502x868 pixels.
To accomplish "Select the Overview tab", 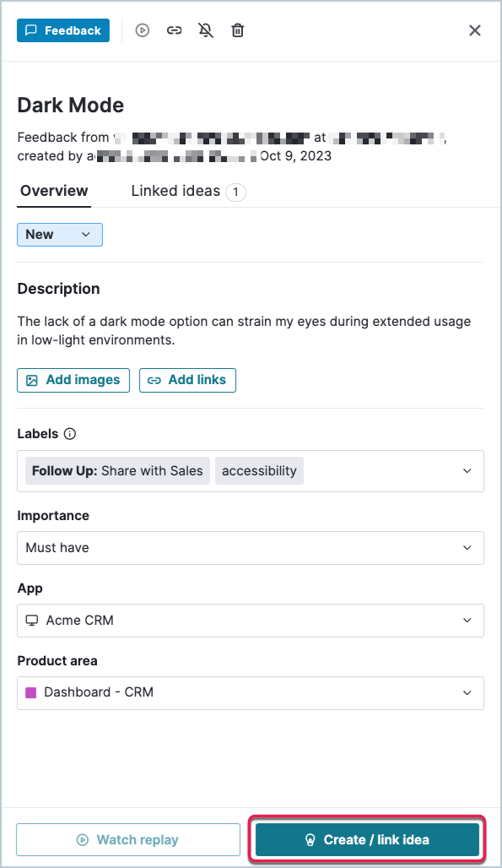I will 53,191.
